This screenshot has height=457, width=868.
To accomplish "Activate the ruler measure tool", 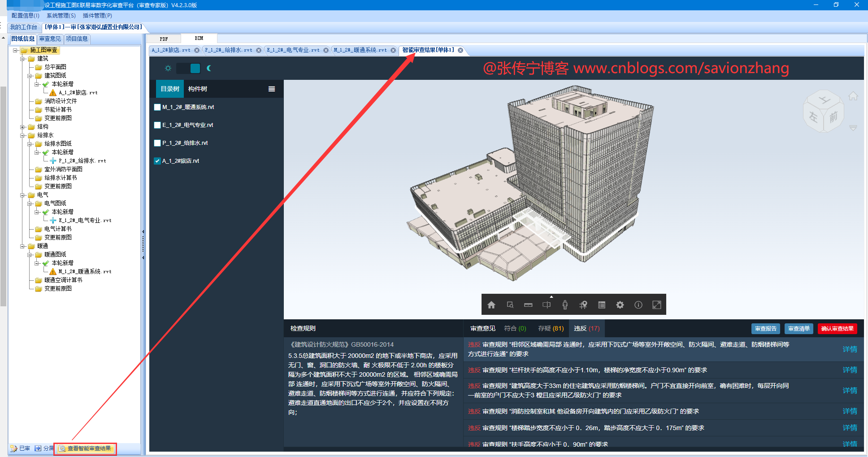I will pyautogui.click(x=528, y=305).
